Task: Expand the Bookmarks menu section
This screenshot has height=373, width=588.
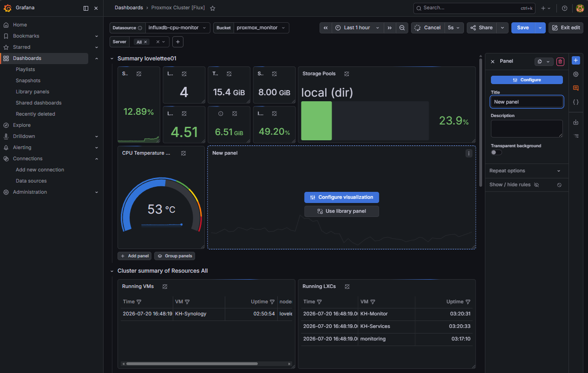Action: [x=97, y=36]
